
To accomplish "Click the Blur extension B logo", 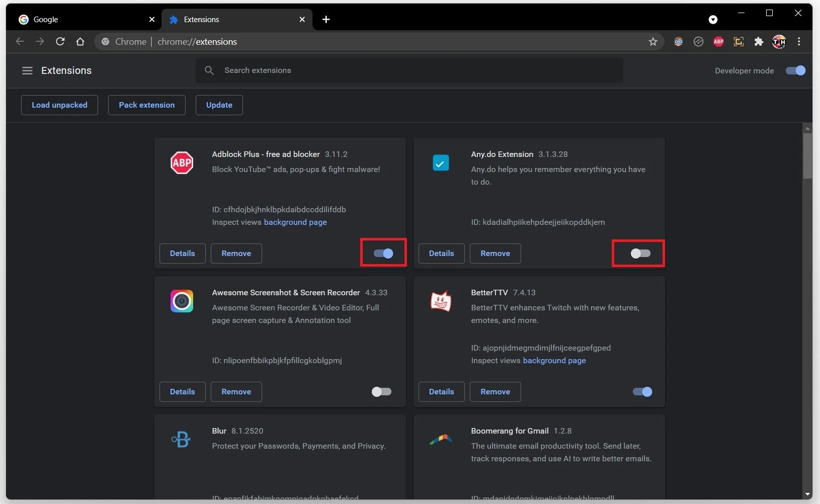I will pos(181,439).
